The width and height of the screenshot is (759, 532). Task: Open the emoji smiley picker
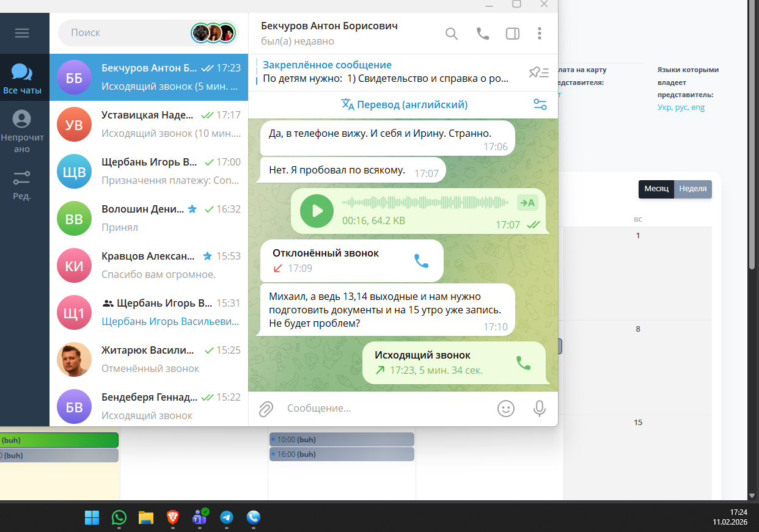pos(506,409)
